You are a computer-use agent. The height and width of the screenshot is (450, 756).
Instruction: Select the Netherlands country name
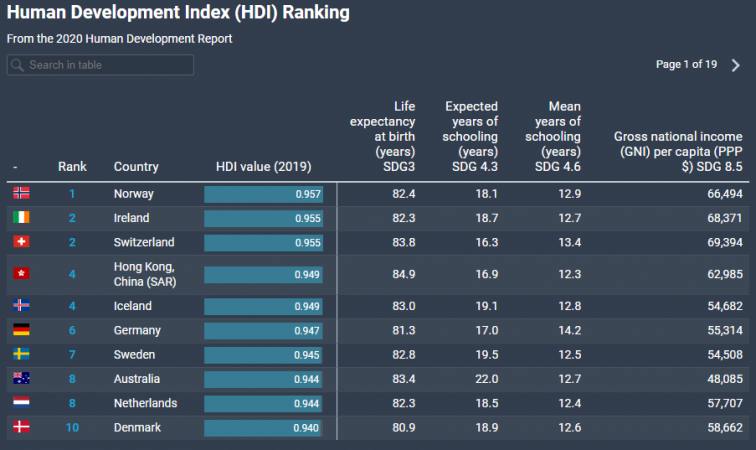[145, 403]
